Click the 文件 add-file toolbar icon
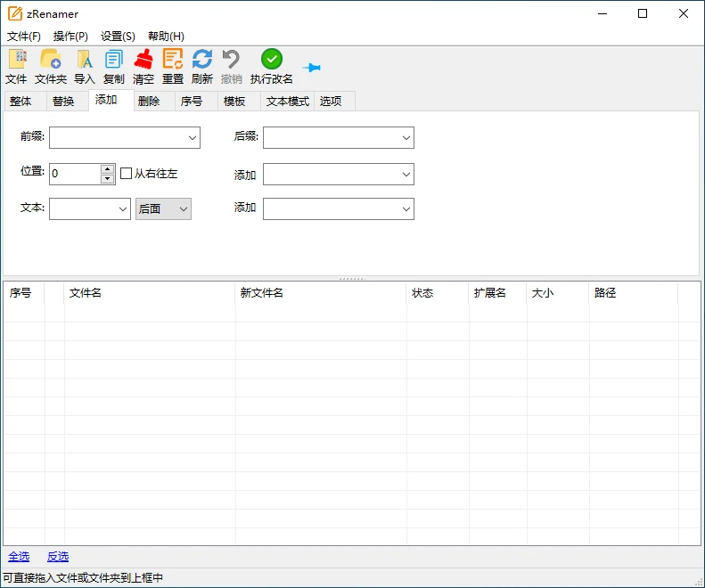The width and height of the screenshot is (705, 588). (16, 60)
